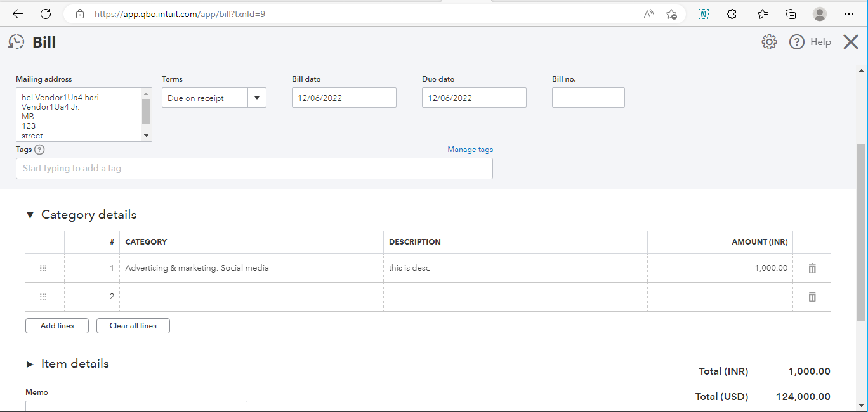Delete line 2 with trash icon

point(812,297)
